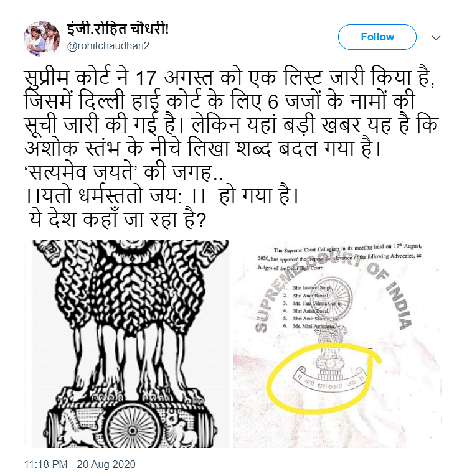This screenshot has width=467, height=476.
Task: Open the tweet author's profile picture
Action: [42, 39]
